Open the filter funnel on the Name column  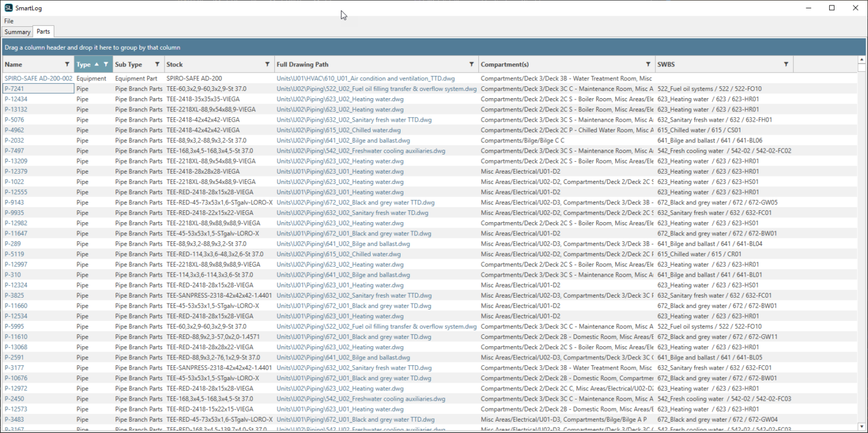(66, 64)
